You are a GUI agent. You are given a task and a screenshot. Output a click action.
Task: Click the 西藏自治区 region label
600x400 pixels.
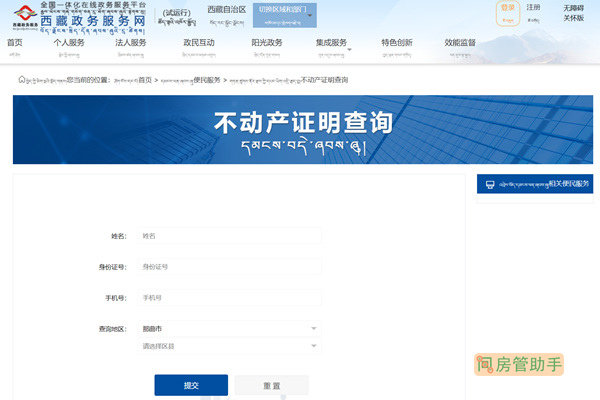pos(227,10)
